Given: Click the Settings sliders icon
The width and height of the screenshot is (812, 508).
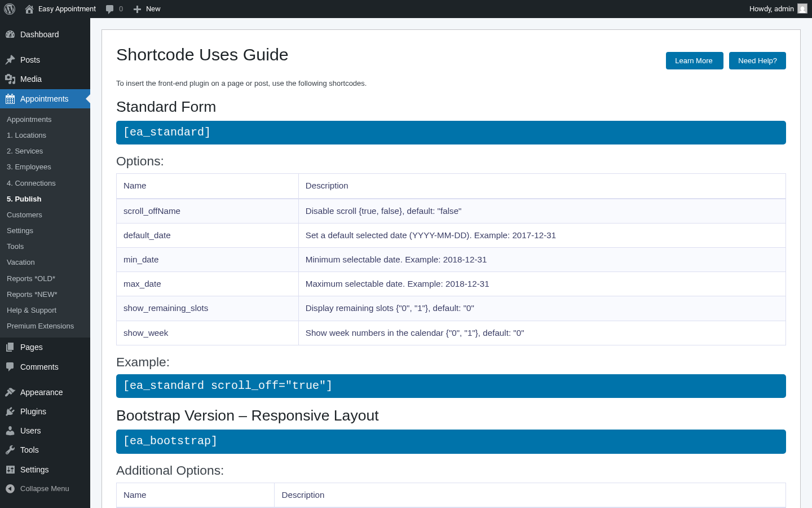Looking at the screenshot, I should pos(10,470).
